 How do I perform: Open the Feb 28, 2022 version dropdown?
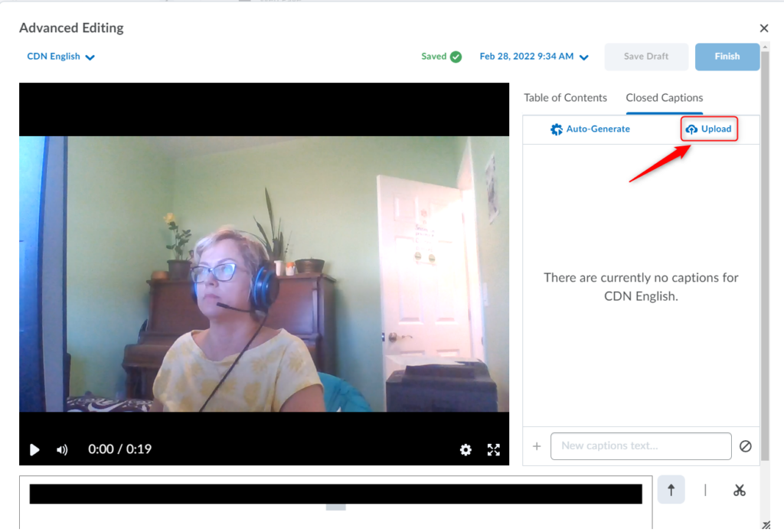coord(534,57)
